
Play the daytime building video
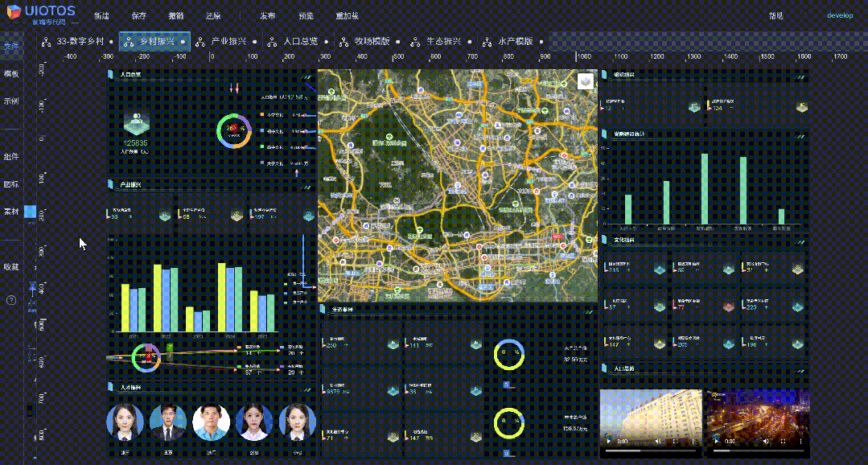click(608, 442)
